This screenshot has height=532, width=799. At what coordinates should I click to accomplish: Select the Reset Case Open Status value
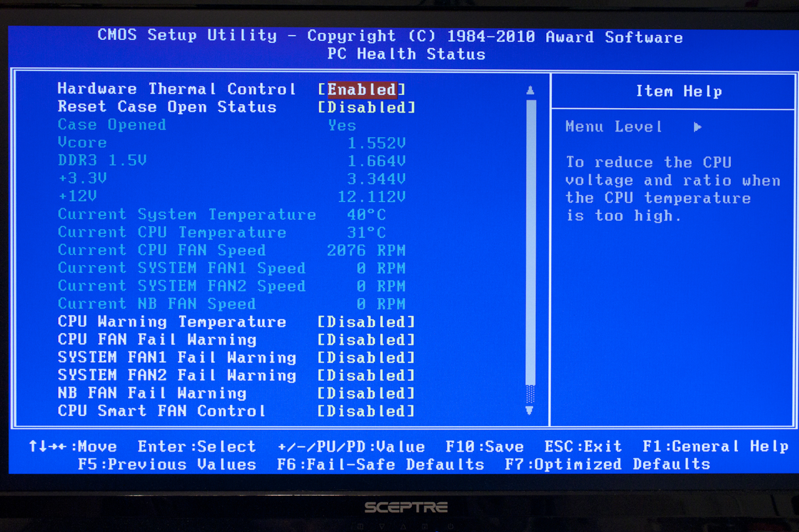(x=366, y=107)
